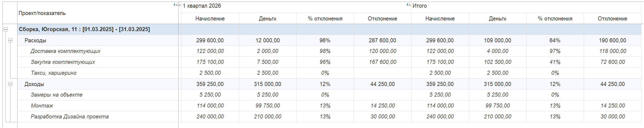Click sort icon in Проект/показатель header
Image resolution: width=644 pixels, height=128 pixels.
(176, 5)
